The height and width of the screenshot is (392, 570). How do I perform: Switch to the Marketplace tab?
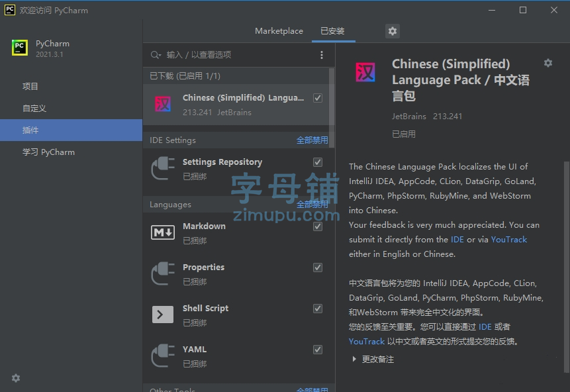click(279, 31)
